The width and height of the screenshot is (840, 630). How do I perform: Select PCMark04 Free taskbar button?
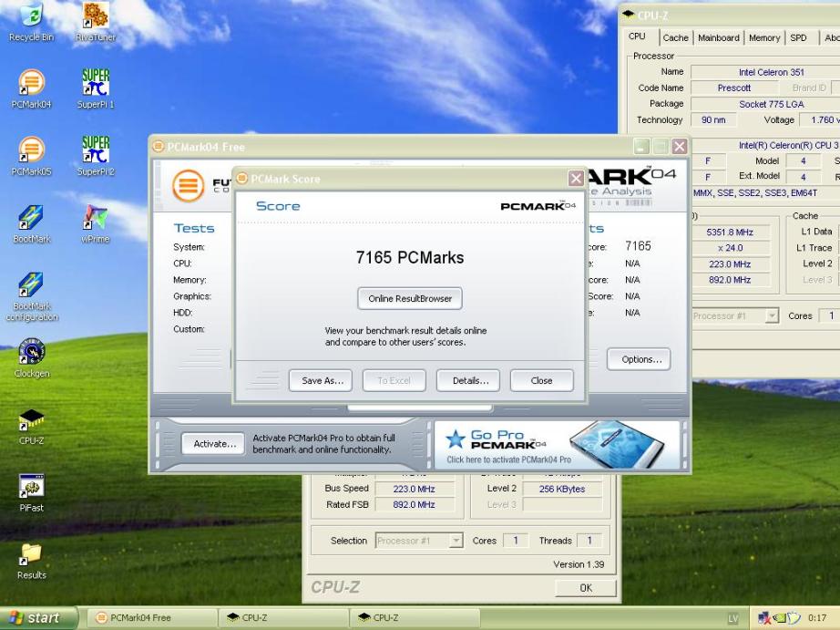152,618
